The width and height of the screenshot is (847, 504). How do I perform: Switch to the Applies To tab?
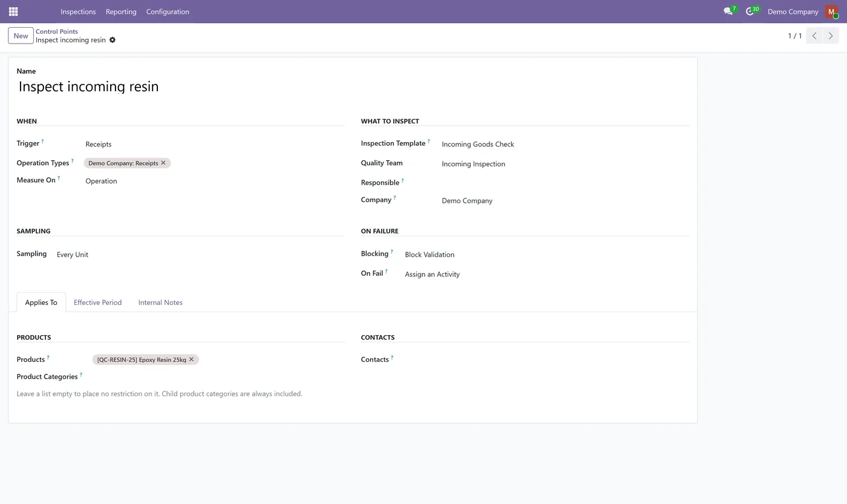(x=41, y=303)
